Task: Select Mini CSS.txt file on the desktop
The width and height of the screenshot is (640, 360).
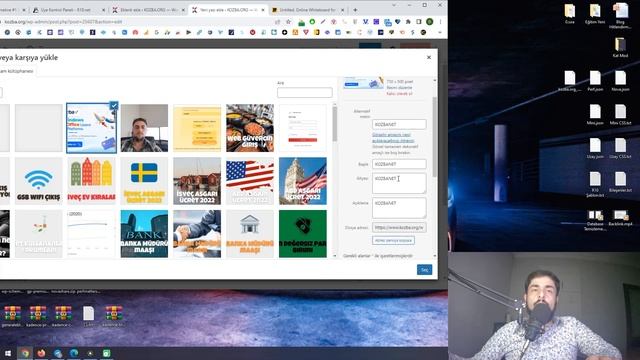Action: [620, 115]
